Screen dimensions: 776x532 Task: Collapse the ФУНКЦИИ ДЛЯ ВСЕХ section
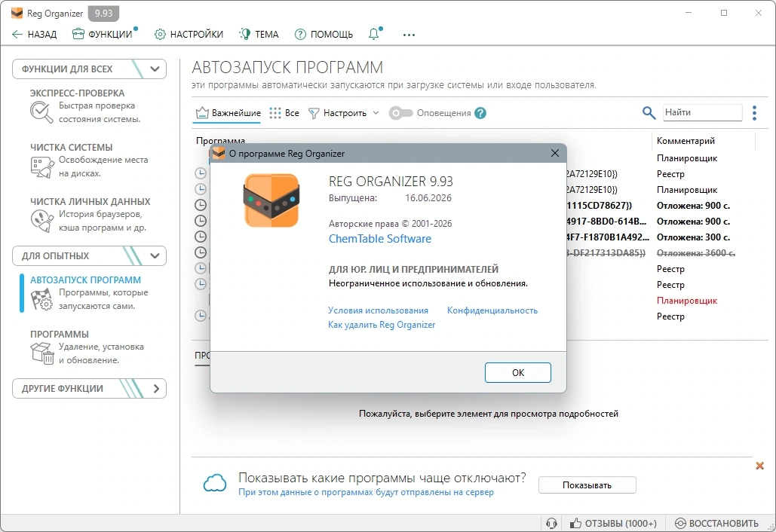[89, 69]
